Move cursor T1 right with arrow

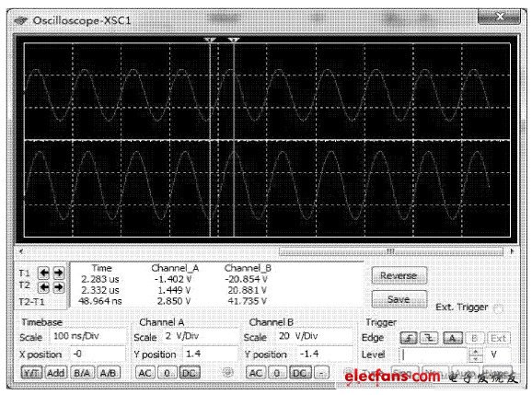(58, 273)
